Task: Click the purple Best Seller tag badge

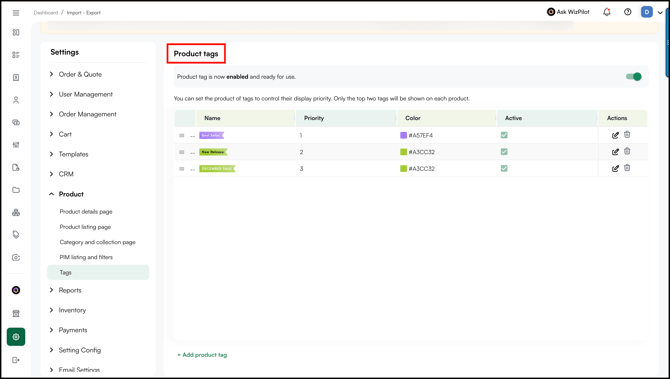Action: click(212, 135)
